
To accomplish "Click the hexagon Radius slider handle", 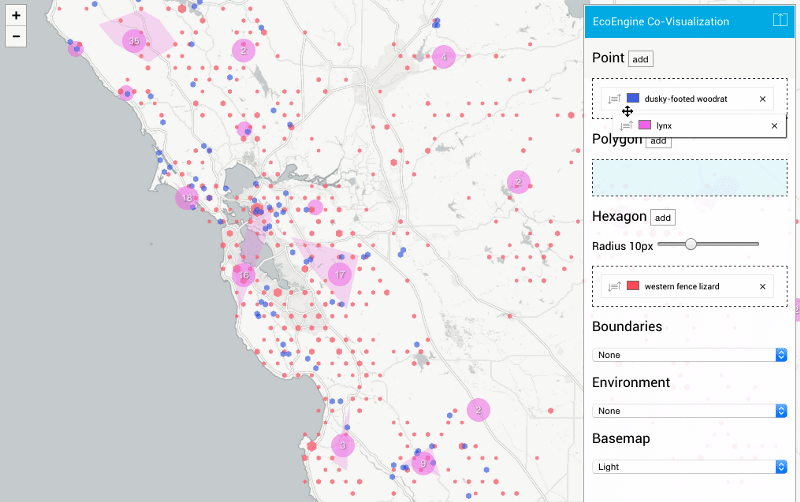I will coord(690,244).
